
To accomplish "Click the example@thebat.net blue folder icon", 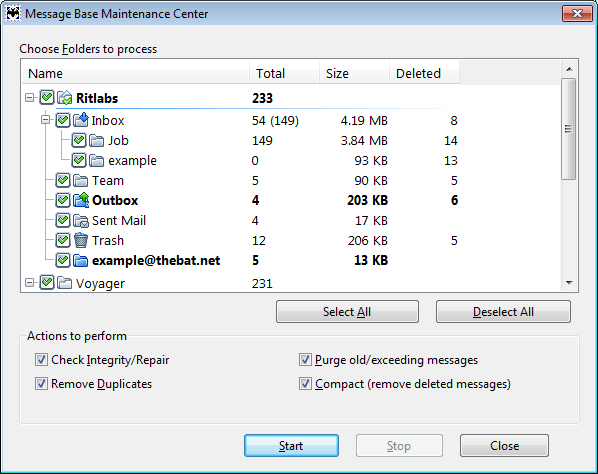I will (80, 260).
